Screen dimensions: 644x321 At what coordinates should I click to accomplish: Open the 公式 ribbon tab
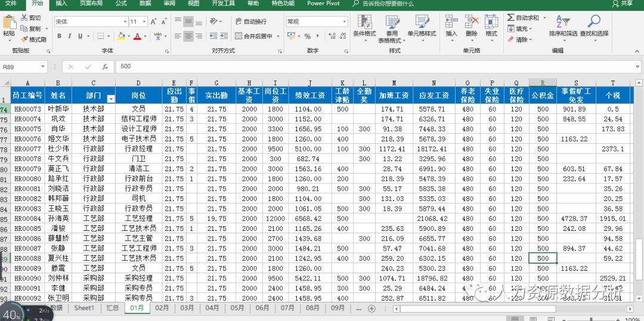121,4
